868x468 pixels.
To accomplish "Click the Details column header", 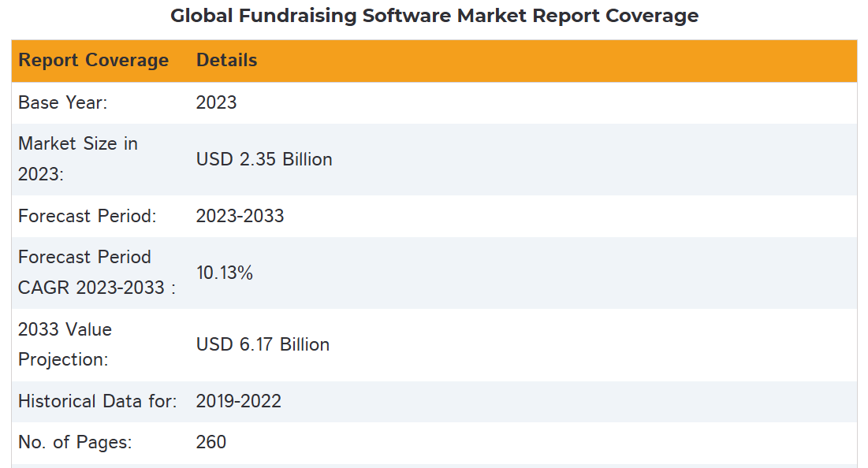I will (x=226, y=61).
